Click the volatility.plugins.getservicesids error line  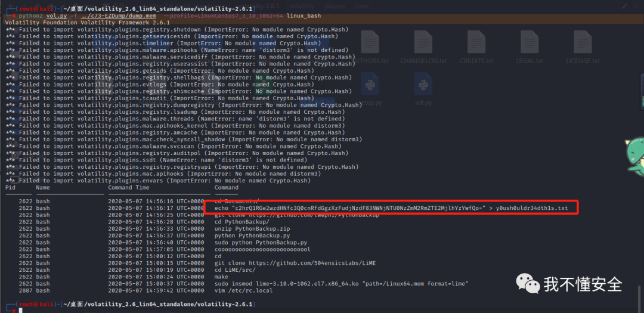point(172,36)
